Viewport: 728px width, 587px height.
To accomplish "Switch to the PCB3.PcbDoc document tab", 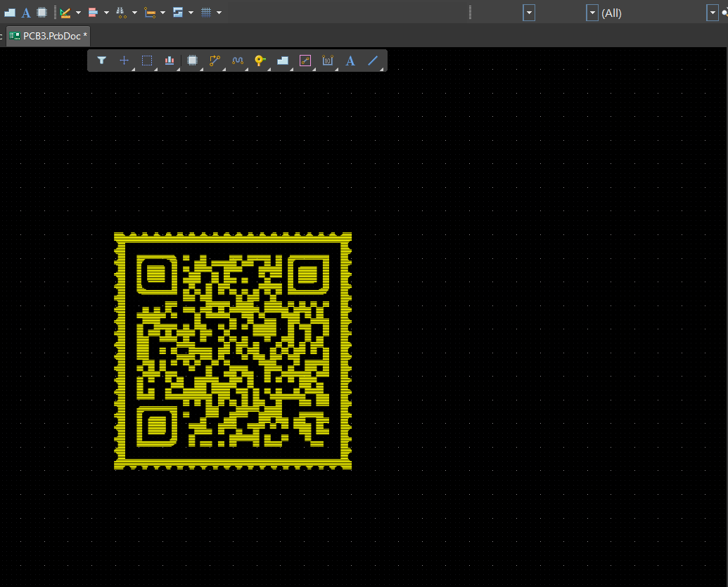I will (49, 36).
